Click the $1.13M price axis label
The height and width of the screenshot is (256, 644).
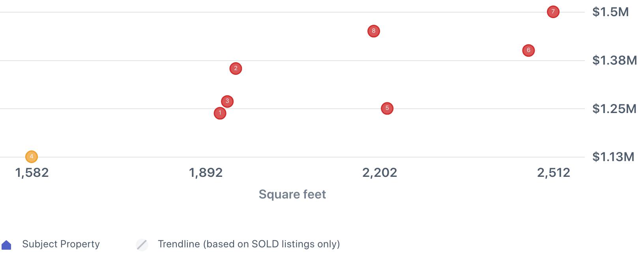(613, 157)
